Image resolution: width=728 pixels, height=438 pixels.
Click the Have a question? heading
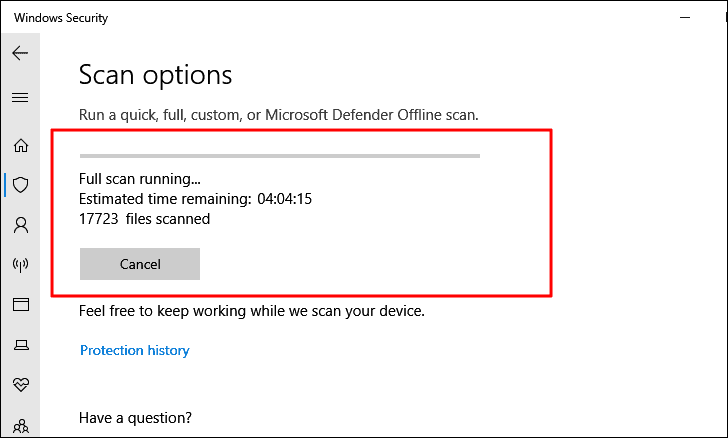click(x=135, y=418)
